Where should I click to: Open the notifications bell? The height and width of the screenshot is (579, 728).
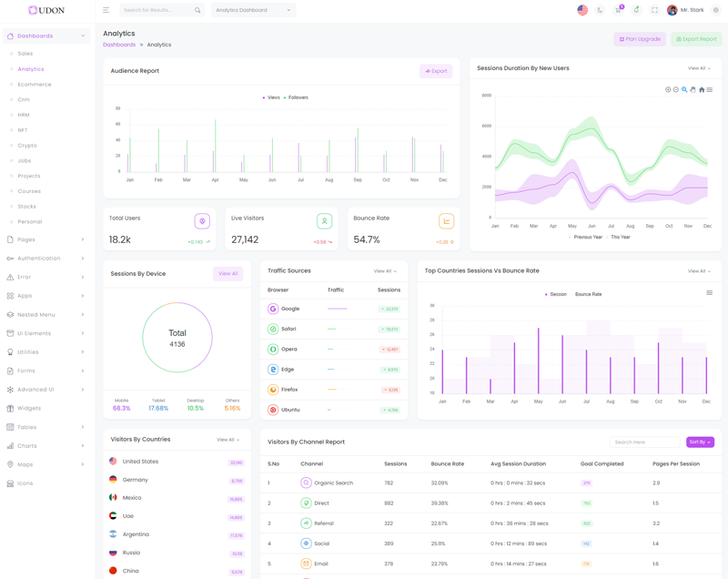636,10
